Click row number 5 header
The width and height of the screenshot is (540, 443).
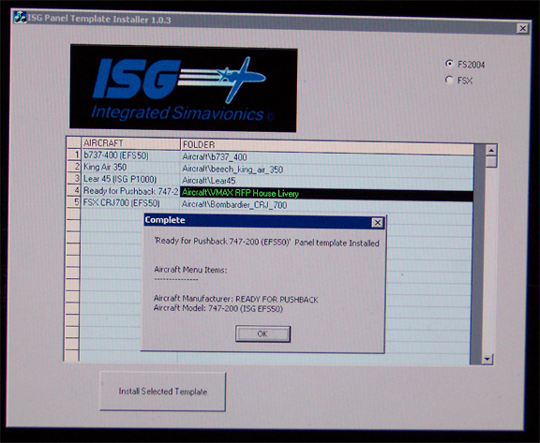(73, 202)
